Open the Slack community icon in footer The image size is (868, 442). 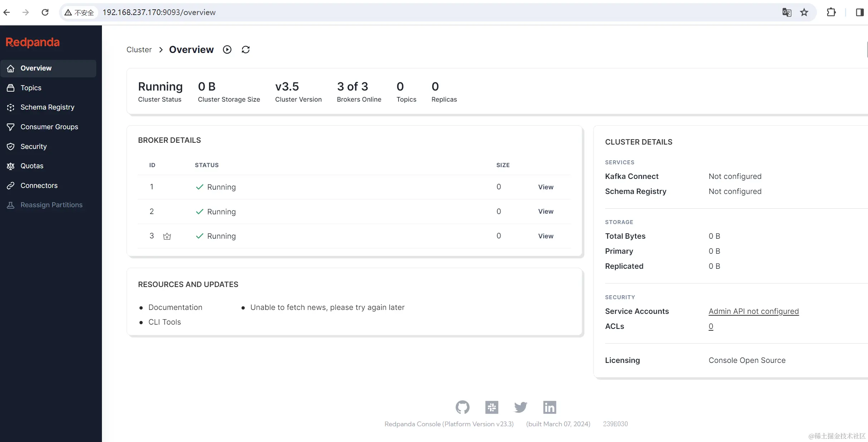491,407
